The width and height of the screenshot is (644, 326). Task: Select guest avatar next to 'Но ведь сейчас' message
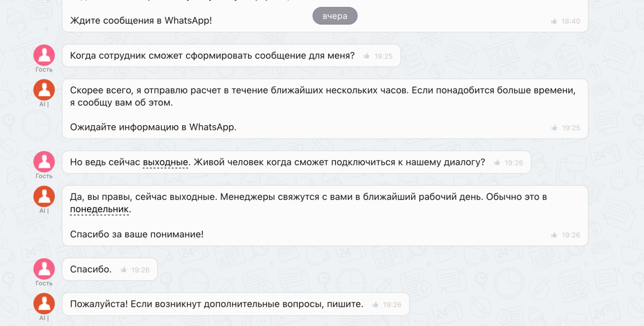44,162
